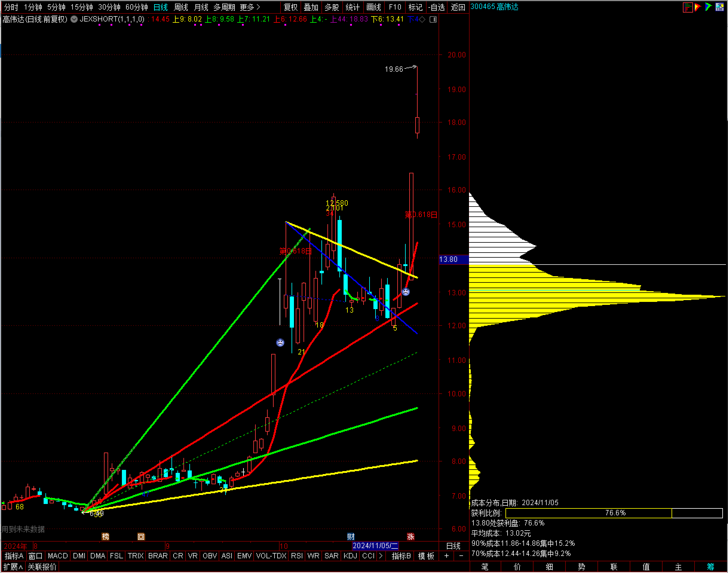Screen dimensions: 728x573
Task: Select the MACD indicator
Action: coord(58,556)
